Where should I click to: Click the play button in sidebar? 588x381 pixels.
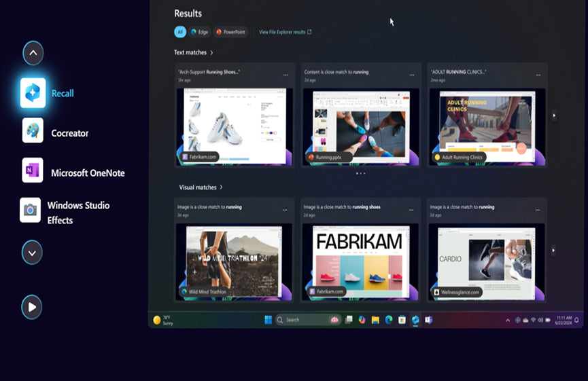(x=31, y=307)
